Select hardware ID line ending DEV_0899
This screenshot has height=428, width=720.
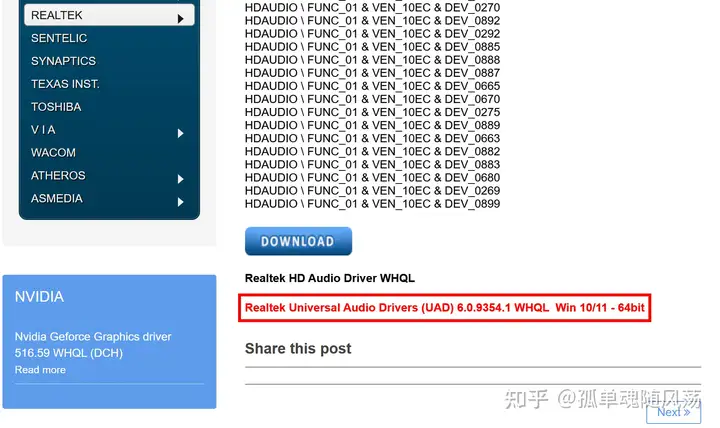tap(372, 204)
